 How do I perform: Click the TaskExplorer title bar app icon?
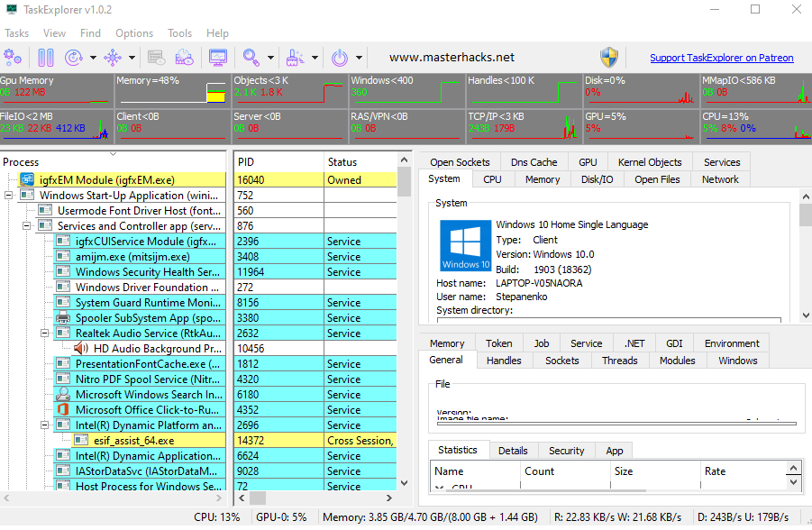pyautogui.click(x=12, y=9)
